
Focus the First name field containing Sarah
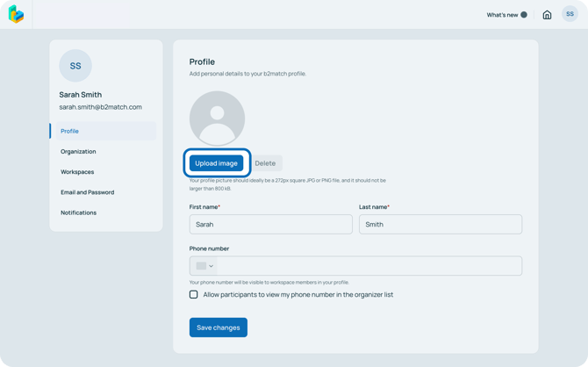pos(270,225)
